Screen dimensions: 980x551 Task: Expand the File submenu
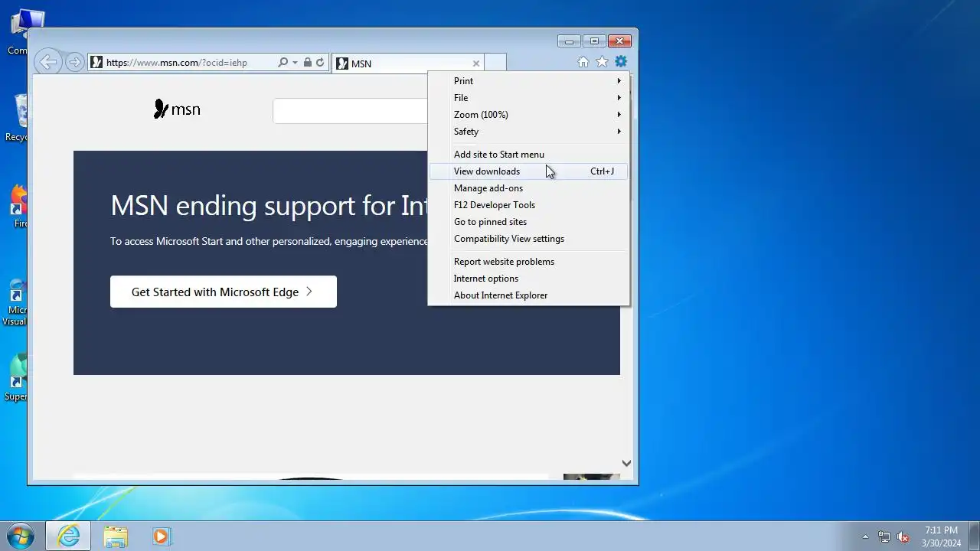[x=529, y=98]
